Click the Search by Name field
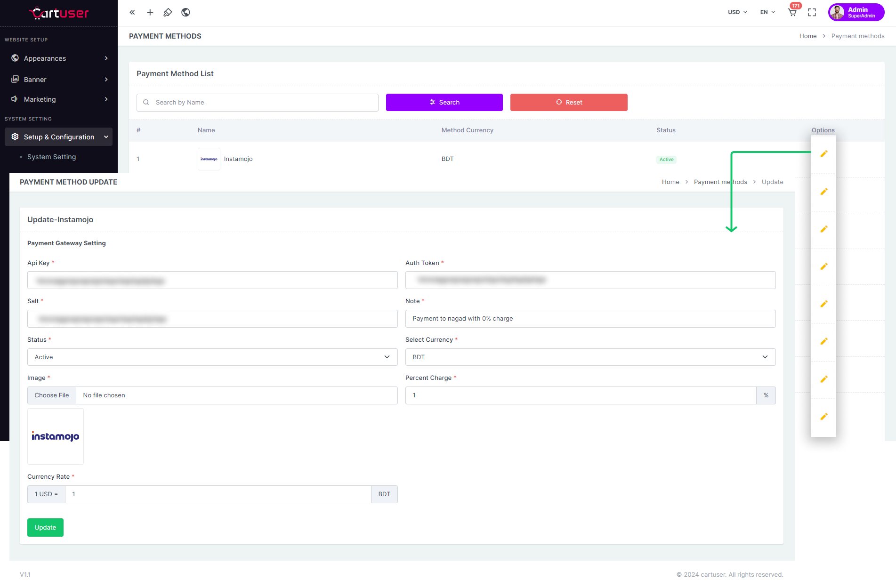896x588 pixels. (x=264, y=102)
